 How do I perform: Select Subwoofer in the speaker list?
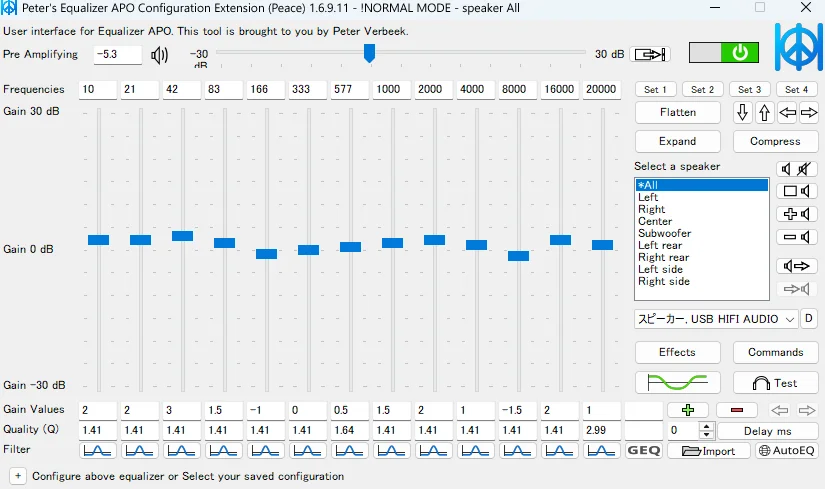point(665,233)
